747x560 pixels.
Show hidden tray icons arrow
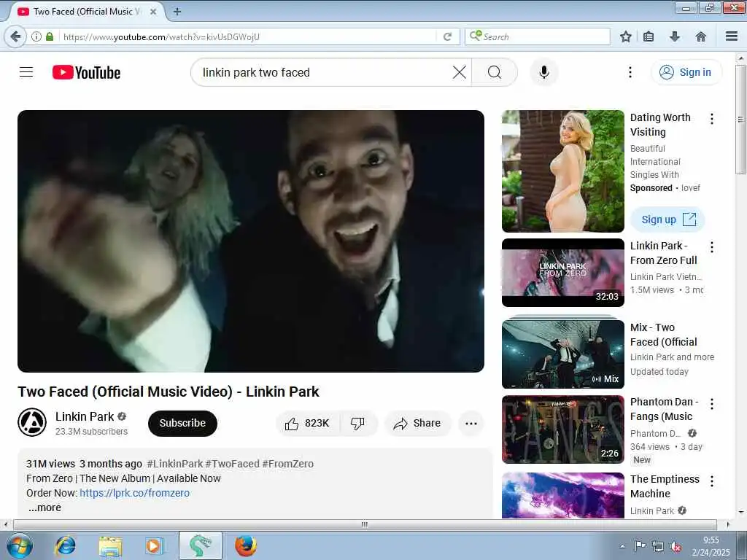[x=622, y=547]
